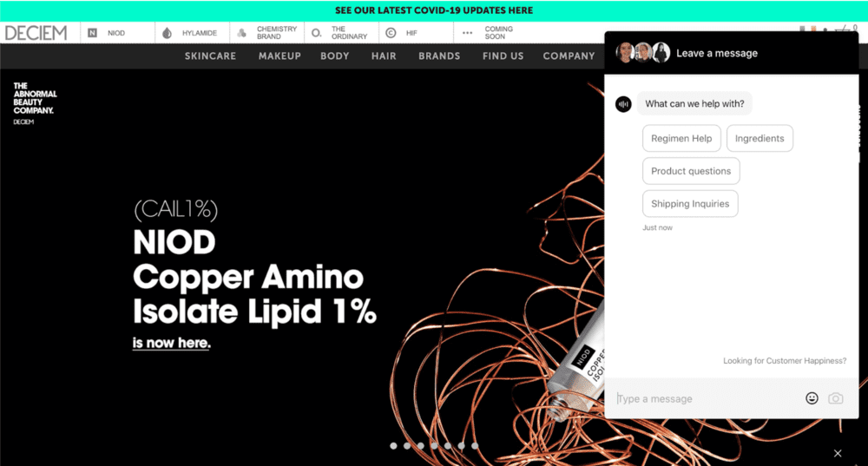The height and width of the screenshot is (466, 868).
Task: Click the 'is now here.' link
Action: point(172,343)
